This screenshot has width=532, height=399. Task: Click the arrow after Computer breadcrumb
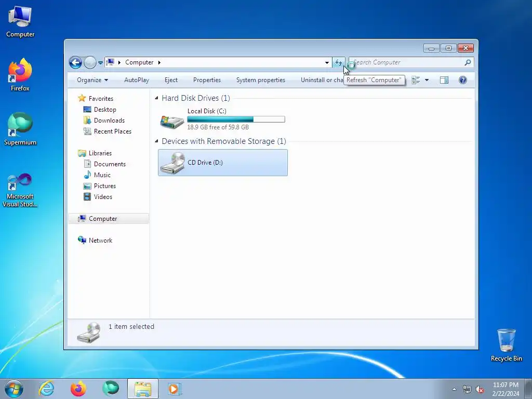[159, 62]
